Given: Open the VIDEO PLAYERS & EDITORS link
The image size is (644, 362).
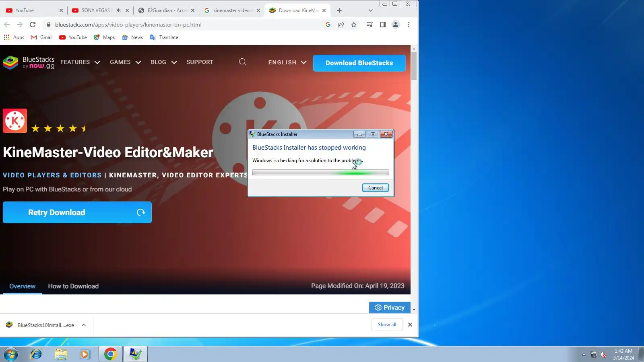Looking at the screenshot, I should [x=52, y=175].
